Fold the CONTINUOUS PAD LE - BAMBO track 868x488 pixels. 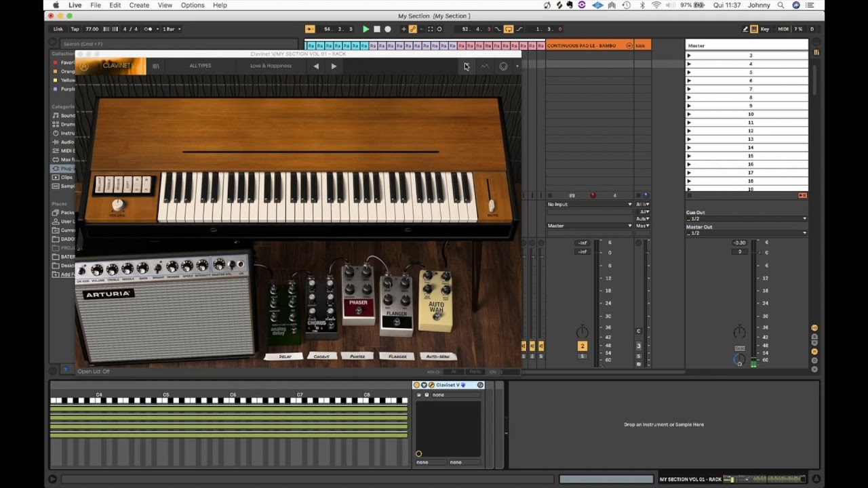tap(629, 45)
